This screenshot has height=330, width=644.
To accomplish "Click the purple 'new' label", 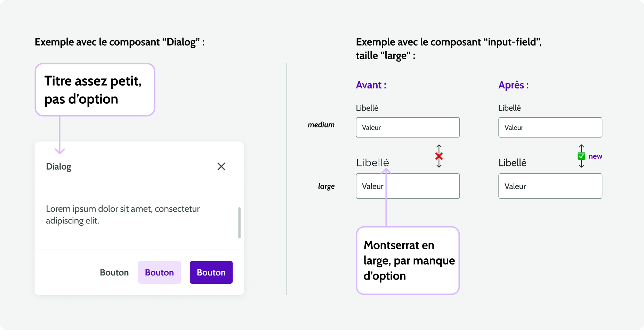I will click(595, 156).
